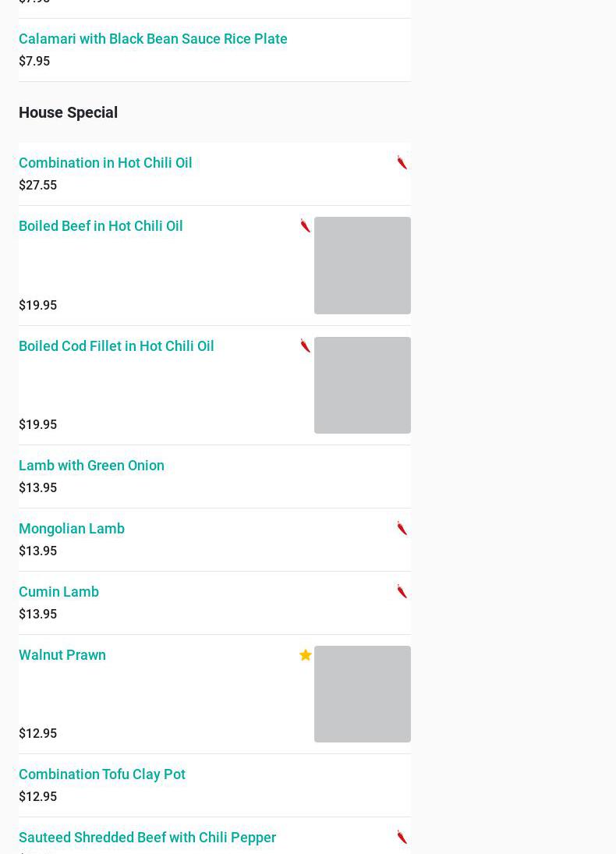616x854 pixels.
Task: Choose the Cumin Lamb dish
Action: pos(58,592)
